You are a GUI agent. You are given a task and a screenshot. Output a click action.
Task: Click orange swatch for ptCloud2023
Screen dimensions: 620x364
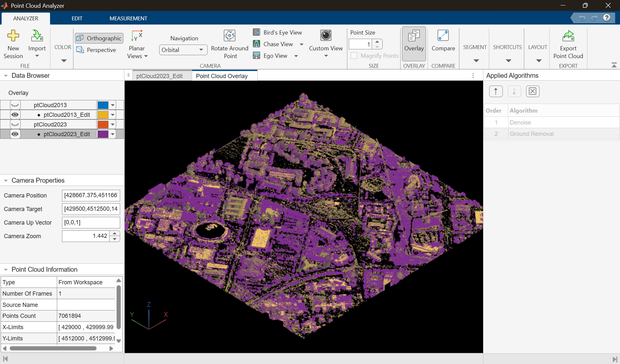pyautogui.click(x=103, y=124)
